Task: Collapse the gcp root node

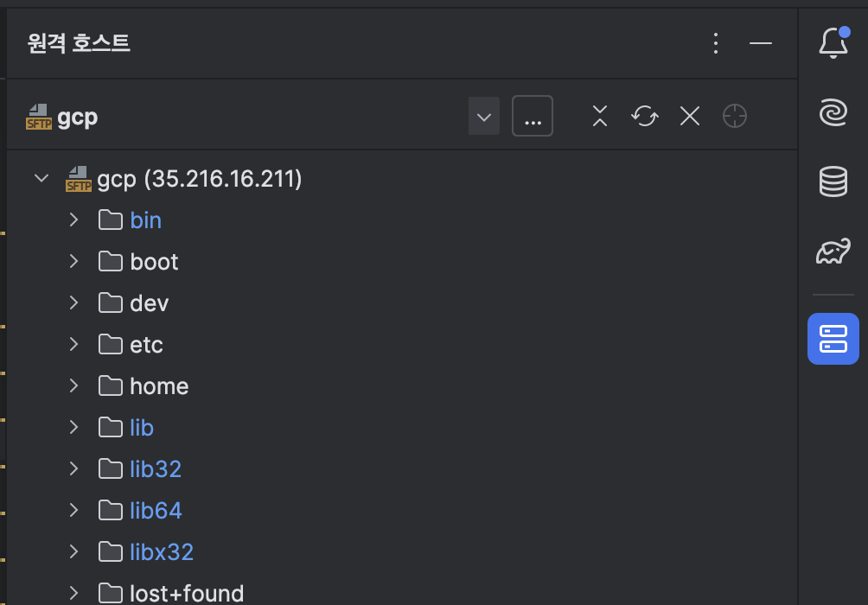Action: coord(40,178)
